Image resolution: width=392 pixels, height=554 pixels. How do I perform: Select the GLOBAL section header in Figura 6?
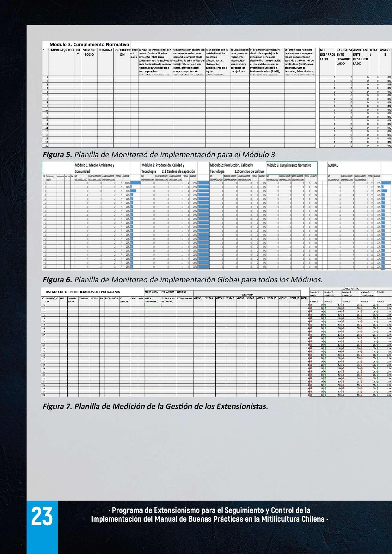point(333,165)
